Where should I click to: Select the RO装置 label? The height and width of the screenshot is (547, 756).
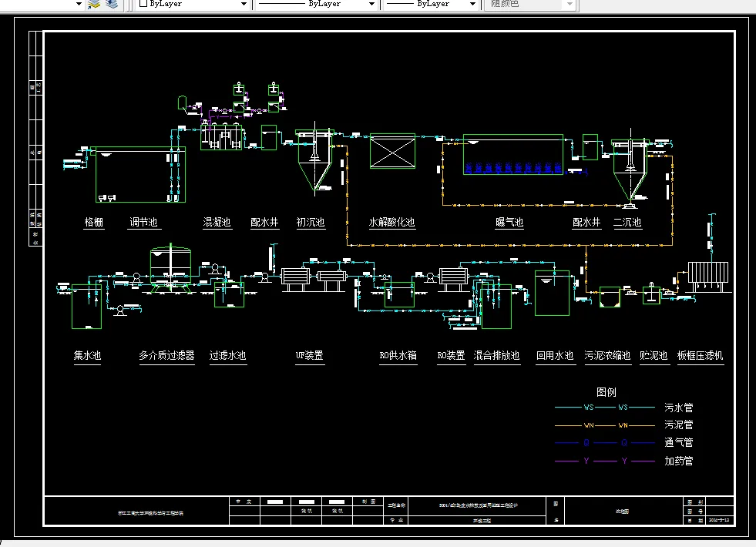(x=452, y=356)
